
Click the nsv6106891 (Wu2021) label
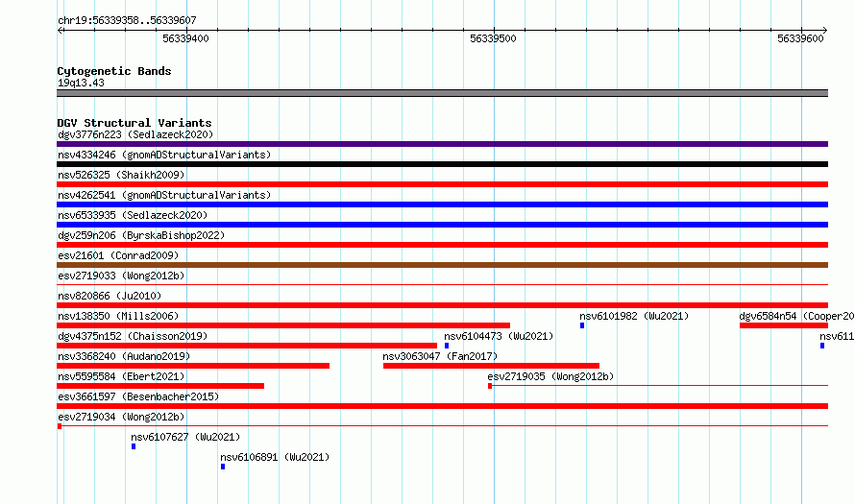tap(275, 457)
